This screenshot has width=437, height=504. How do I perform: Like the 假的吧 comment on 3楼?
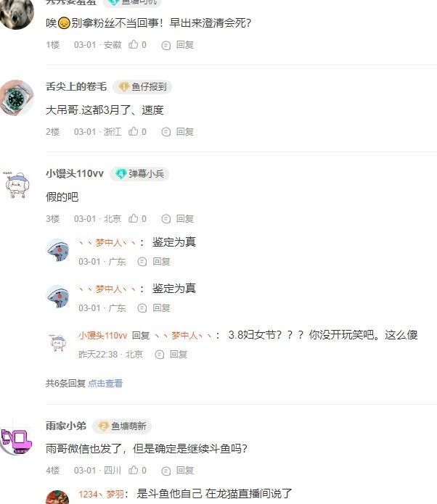coord(137,218)
